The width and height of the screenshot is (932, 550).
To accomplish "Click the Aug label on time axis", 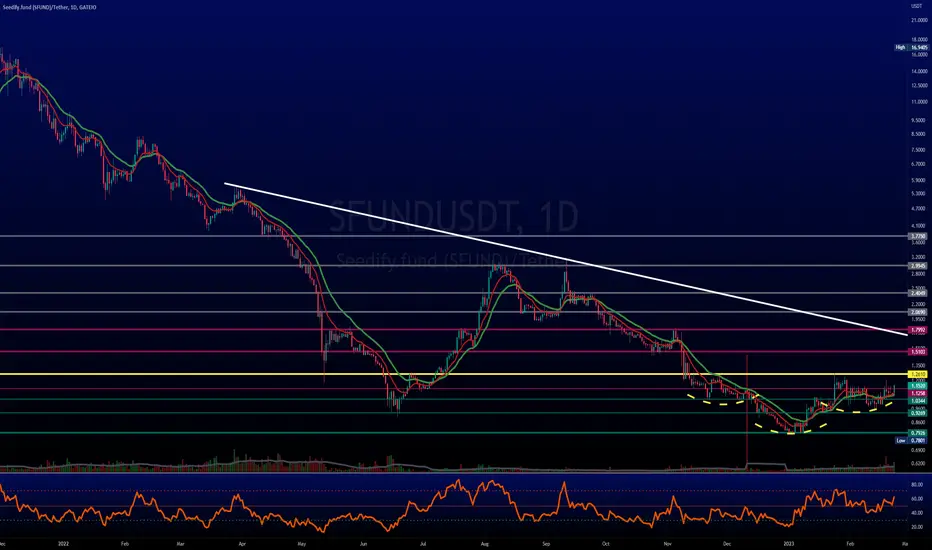I will [484, 543].
